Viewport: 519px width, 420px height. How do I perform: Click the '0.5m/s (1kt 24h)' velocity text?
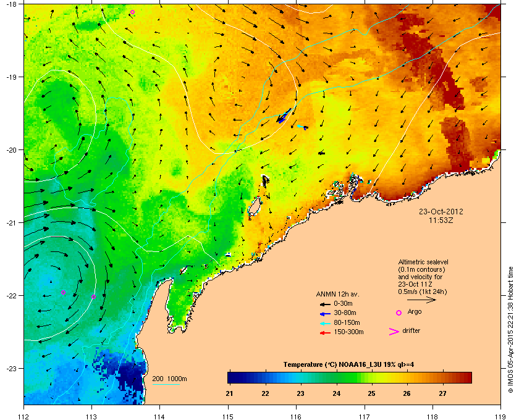tap(423, 292)
